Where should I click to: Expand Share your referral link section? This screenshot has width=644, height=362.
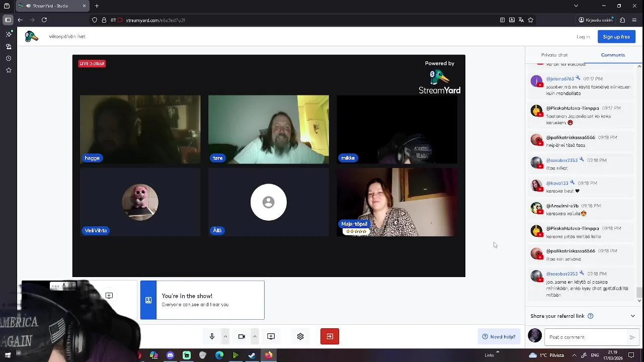pos(633,316)
